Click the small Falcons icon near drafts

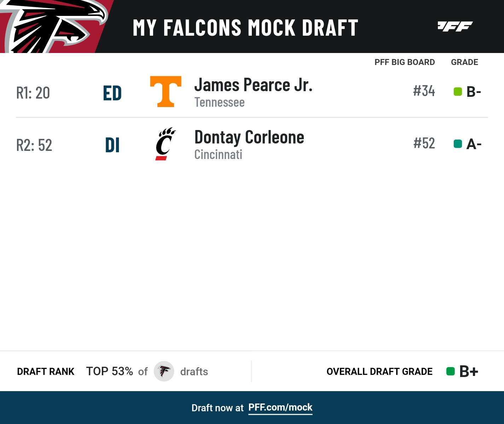(x=164, y=371)
